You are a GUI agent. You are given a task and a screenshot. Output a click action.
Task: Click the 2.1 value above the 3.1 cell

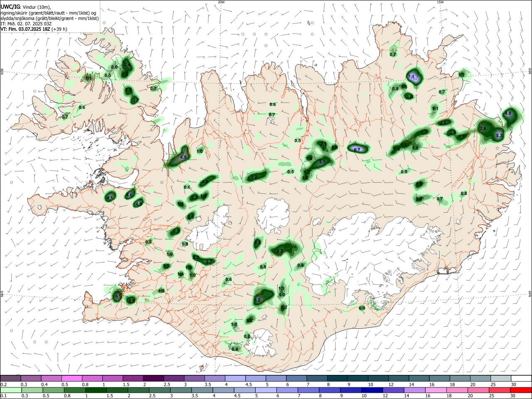tap(323, 144)
